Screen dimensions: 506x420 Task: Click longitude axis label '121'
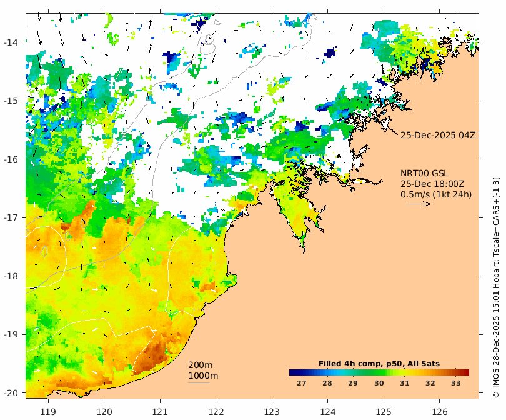[160, 412]
